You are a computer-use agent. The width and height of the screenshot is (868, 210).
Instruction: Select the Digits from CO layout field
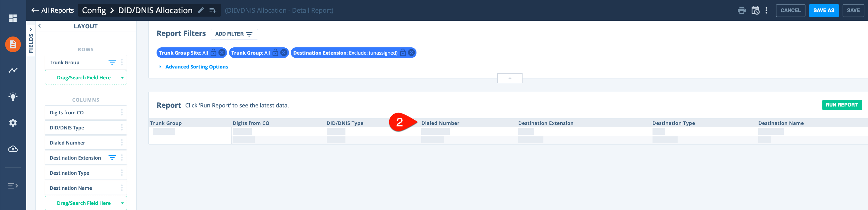click(x=86, y=113)
